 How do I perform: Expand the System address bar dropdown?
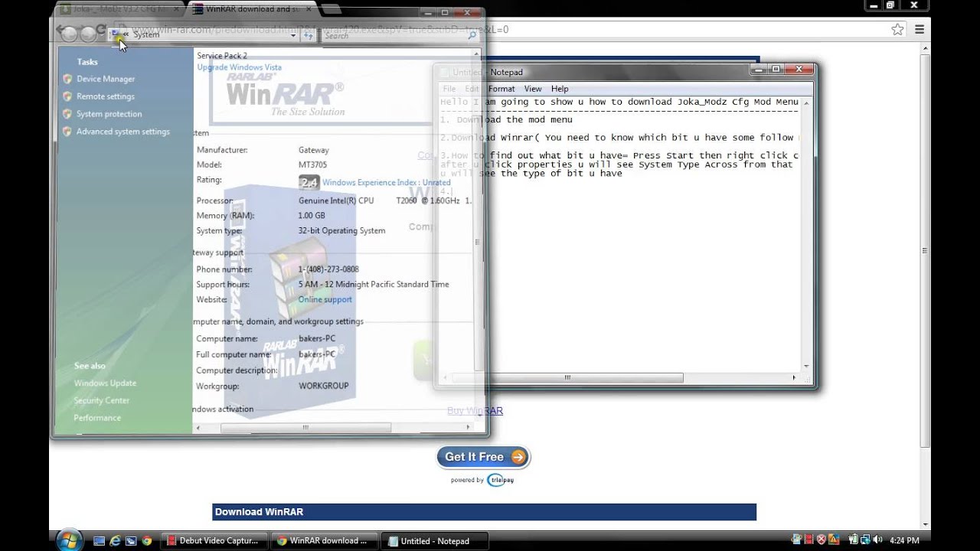(x=292, y=35)
